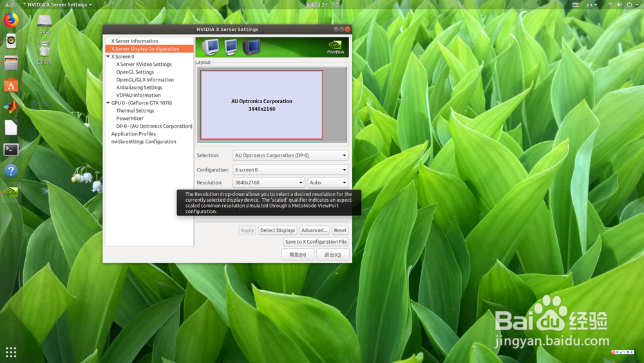Open OpenGL/GLX Information page
This screenshot has width=644, height=363.
tap(144, 80)
